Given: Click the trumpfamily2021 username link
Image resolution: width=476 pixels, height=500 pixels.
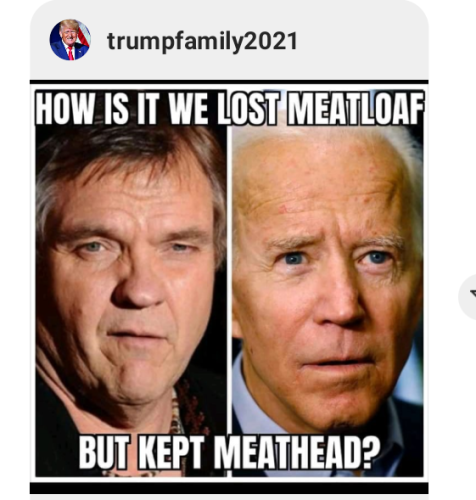Looking at the screenshot, I should 202,41.
